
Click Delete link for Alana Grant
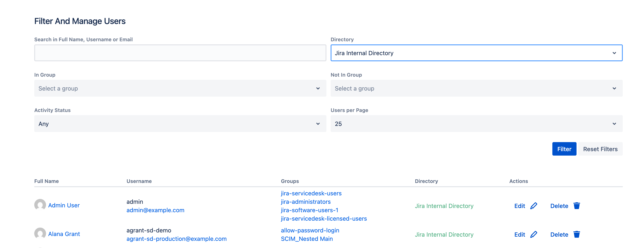click(x=559, y=234)
